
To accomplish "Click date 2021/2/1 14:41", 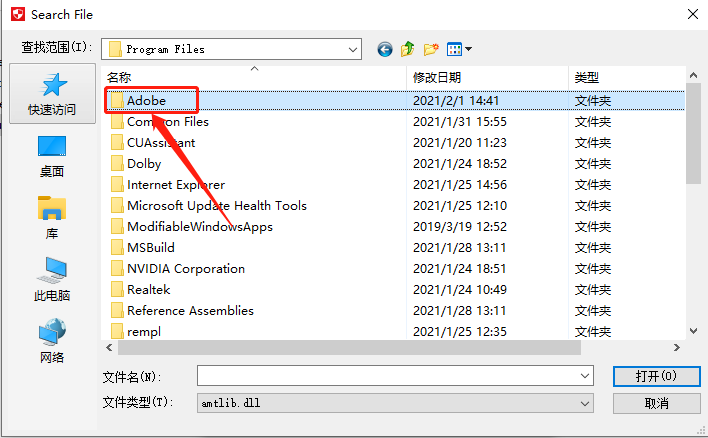I will point(456,100).
